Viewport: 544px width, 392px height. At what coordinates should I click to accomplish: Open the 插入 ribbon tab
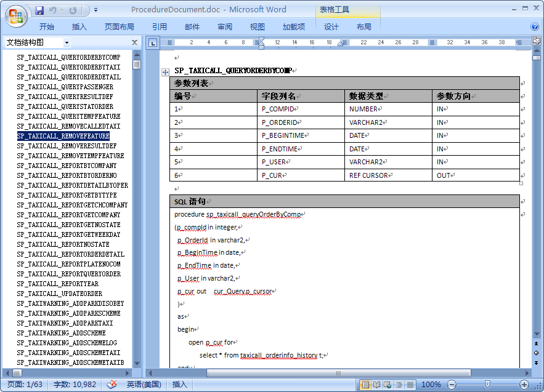click(79, 26)
